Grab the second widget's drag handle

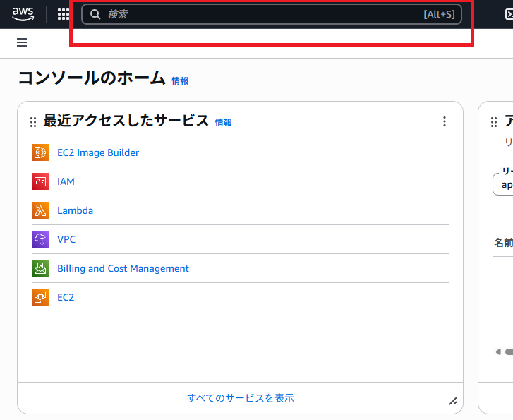(494, 122)
